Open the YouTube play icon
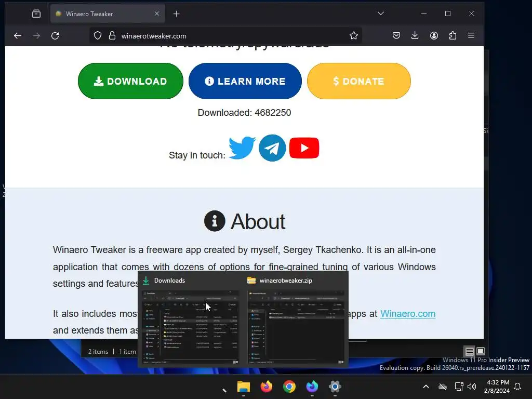This screenshot has height=399, width=532. (304, 148)
